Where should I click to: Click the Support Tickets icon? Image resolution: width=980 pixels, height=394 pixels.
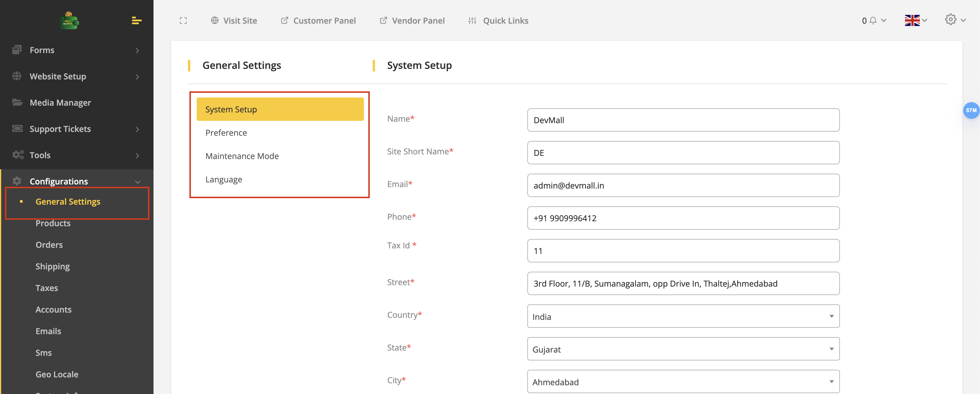tap(17, 128)
